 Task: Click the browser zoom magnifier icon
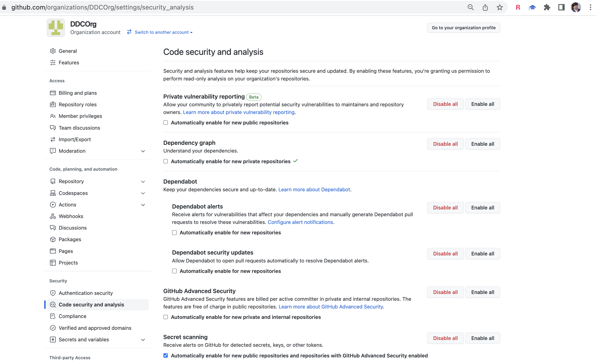point(470,7)
